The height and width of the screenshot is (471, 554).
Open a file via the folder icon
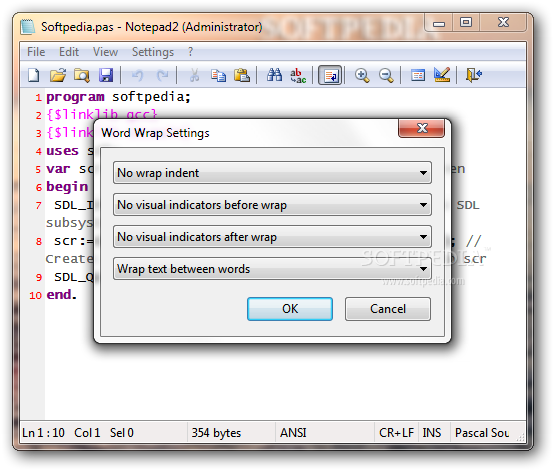tap(58, 75)
